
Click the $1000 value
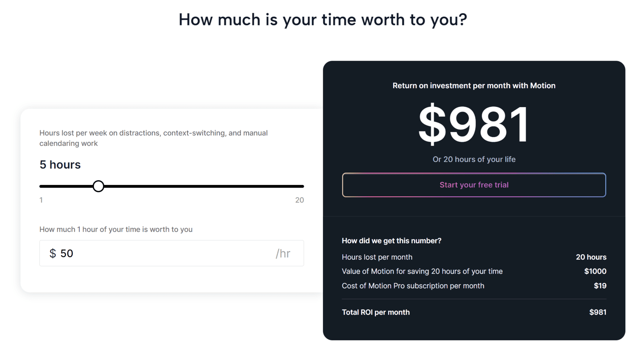[x=595, y=271]
